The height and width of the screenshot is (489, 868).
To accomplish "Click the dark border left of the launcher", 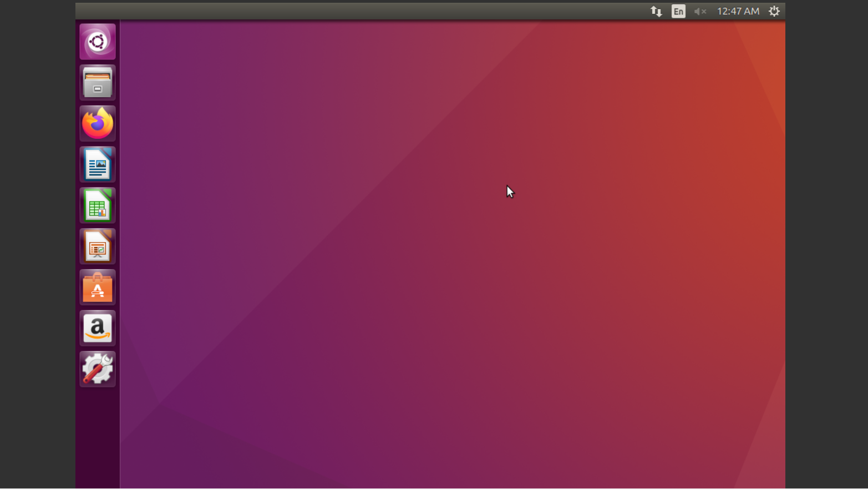I will coord(38,244).
